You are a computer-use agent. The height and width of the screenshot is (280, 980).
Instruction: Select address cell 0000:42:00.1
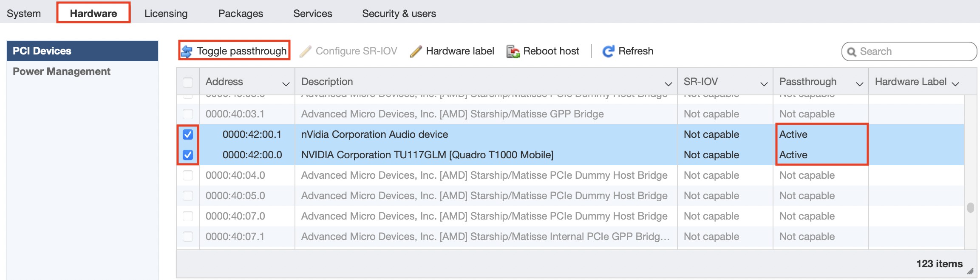point(252,134)
